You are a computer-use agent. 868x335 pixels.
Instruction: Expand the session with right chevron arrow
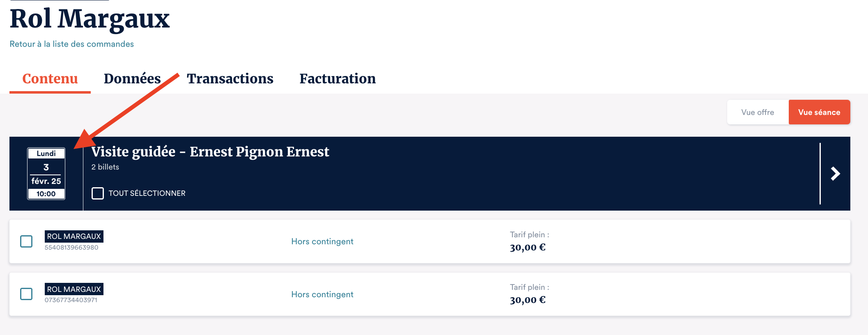click(x=835, y=174)
